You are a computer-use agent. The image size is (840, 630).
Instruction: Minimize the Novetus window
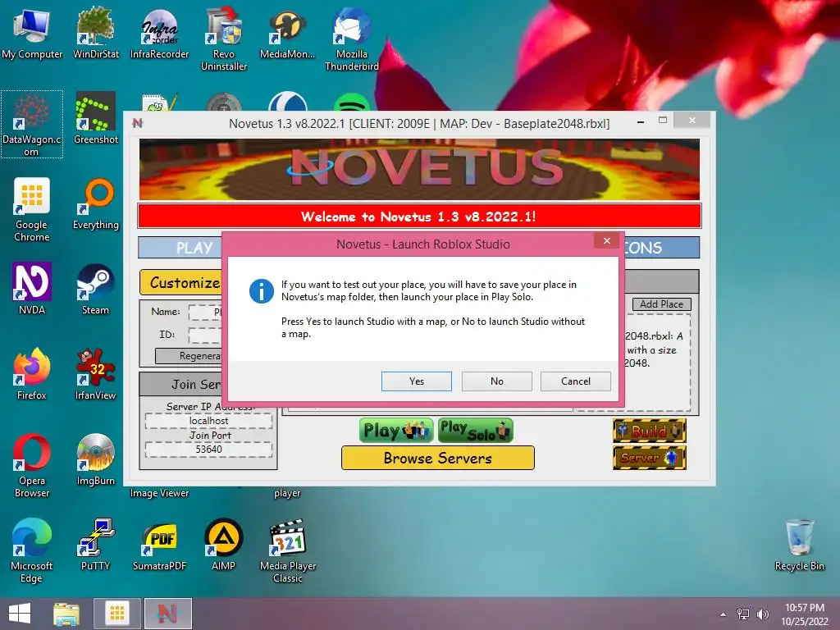(640, 123)
